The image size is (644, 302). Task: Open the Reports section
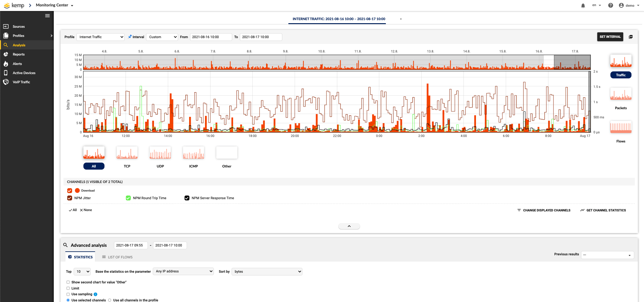click(18, 54)
